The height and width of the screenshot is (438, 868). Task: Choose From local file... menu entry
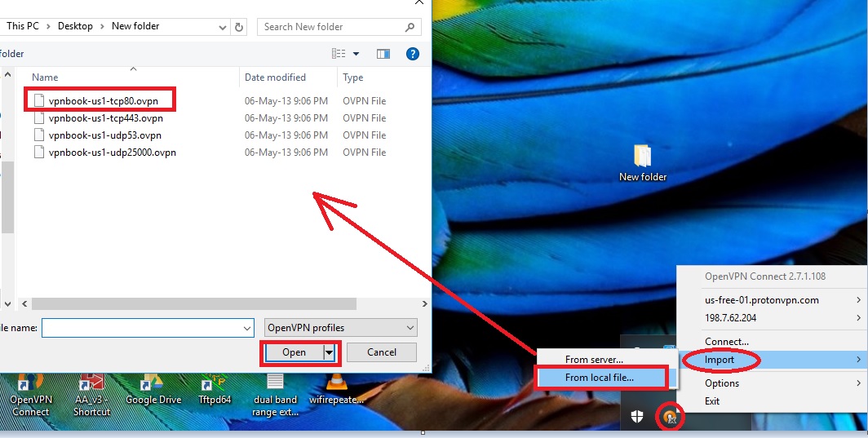pos(600,378)
